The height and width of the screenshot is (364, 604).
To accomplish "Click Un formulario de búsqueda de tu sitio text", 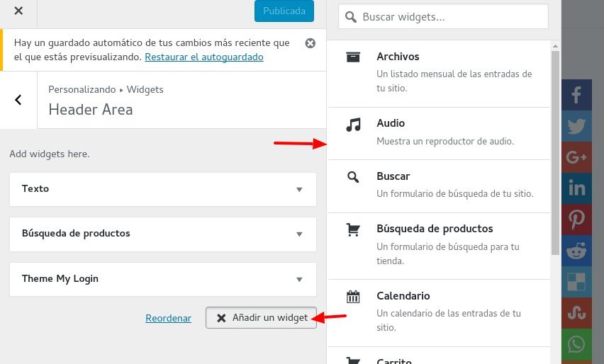I will coord(455,193).
